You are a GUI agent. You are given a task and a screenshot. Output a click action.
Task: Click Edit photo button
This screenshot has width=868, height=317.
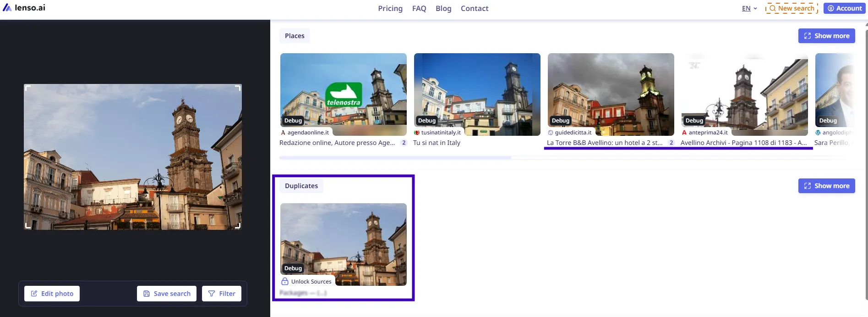[52, 294]
